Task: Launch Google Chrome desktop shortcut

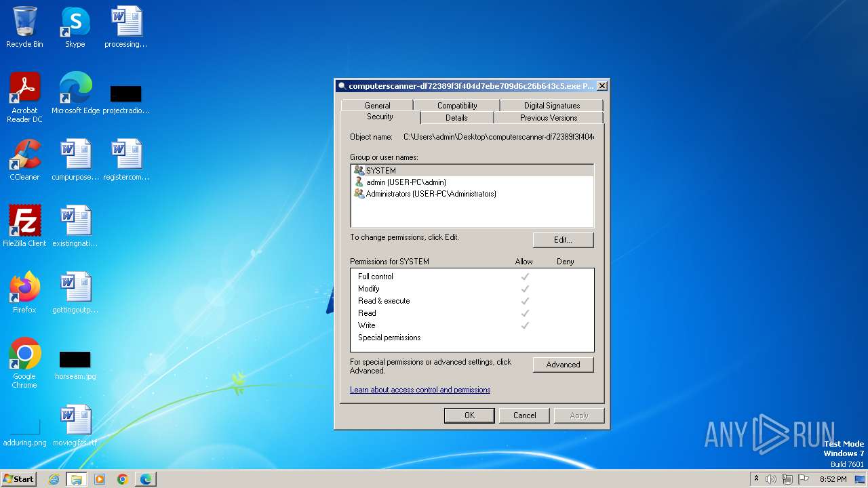Action: pyautogui.click(x=24, y=363)
